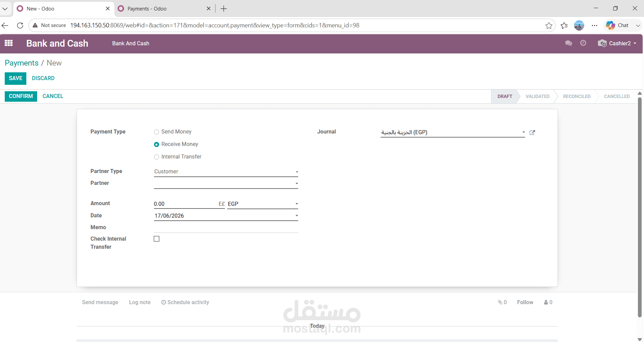Screen dimensions: 644x342
Task: Discard the payment changes
Action: [43, 78]
